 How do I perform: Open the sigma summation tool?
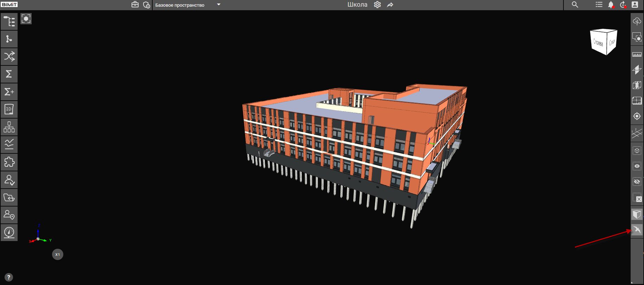pyautogui.click(x=9, y=74)
